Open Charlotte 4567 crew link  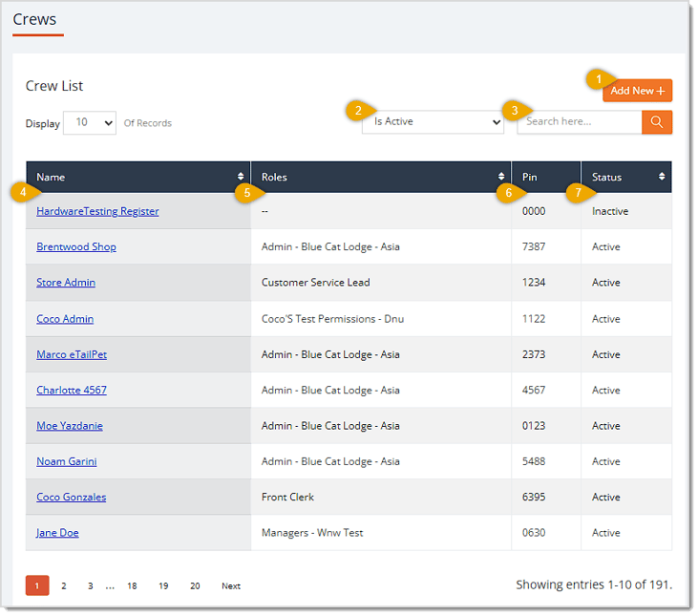click(72, 391)
